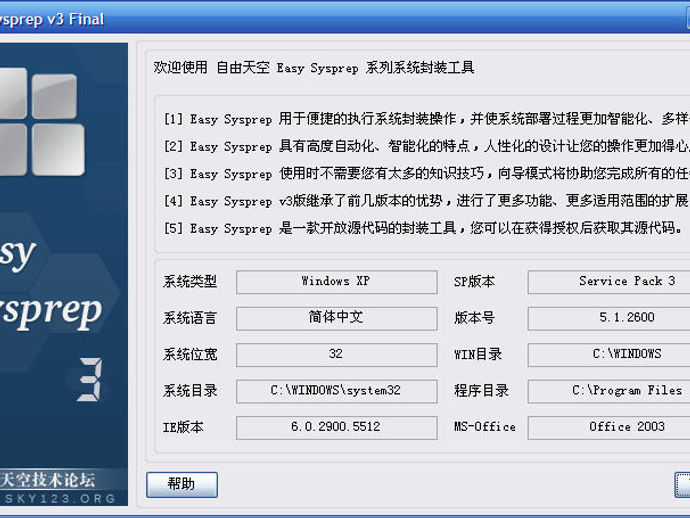Click the 系统类型 field showing Windows XP
Viewport: 690px width, 518px height.
click(x=337, y=282)
